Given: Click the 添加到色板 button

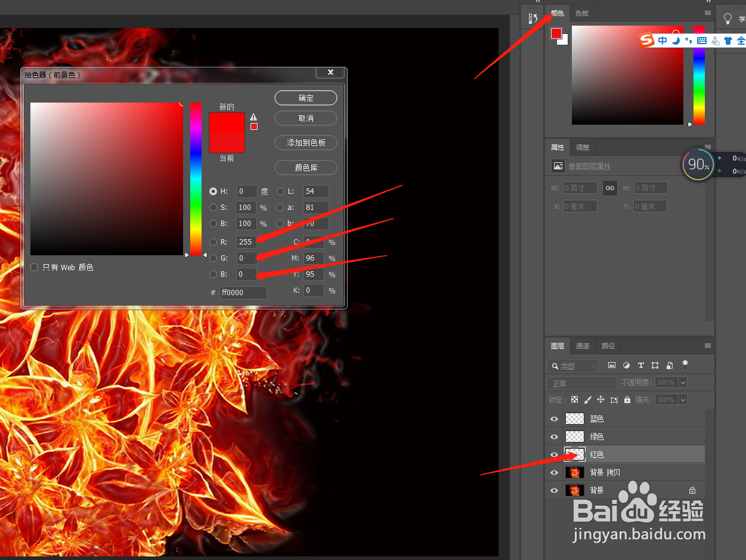Looking at the screenshot, I should tap(306, 143).
